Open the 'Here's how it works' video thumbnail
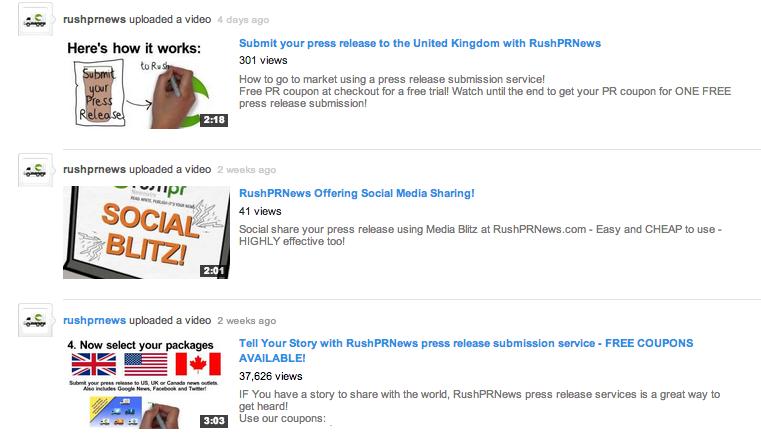The image size is (761, 448). (146, 83)
